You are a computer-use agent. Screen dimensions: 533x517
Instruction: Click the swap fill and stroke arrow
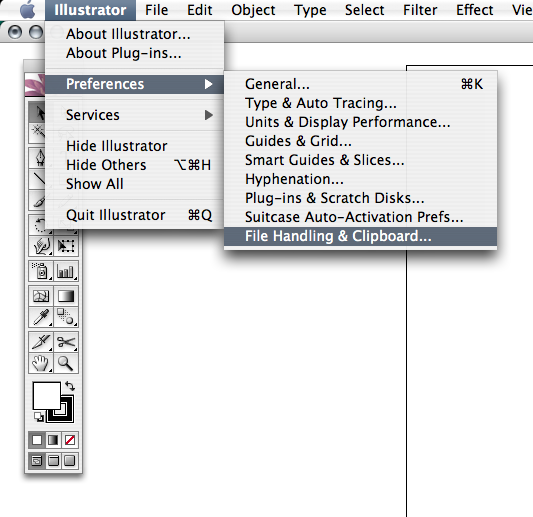pyautogui.click(x=70, y=386)
